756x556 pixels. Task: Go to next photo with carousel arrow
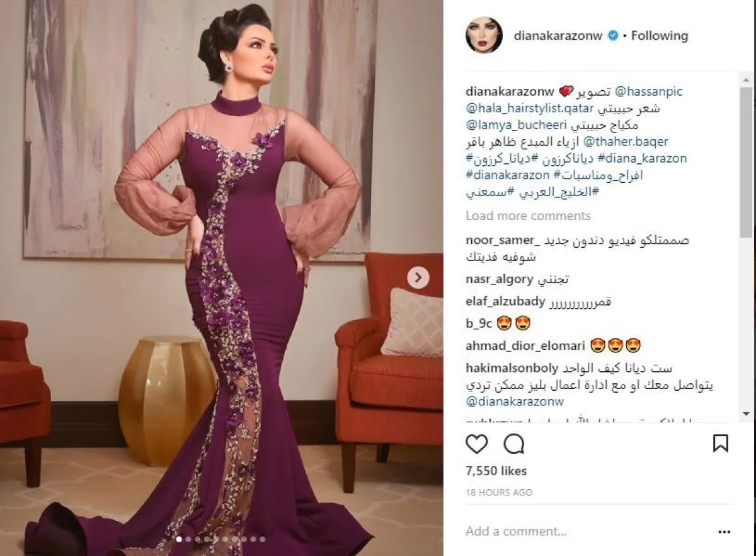pyautogui.click(x=418, y=277)
